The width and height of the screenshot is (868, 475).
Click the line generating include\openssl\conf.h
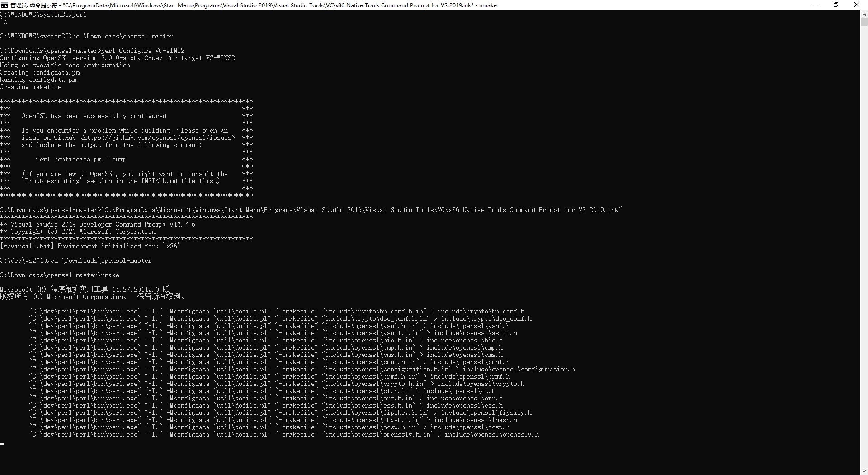tap(269, 362)
